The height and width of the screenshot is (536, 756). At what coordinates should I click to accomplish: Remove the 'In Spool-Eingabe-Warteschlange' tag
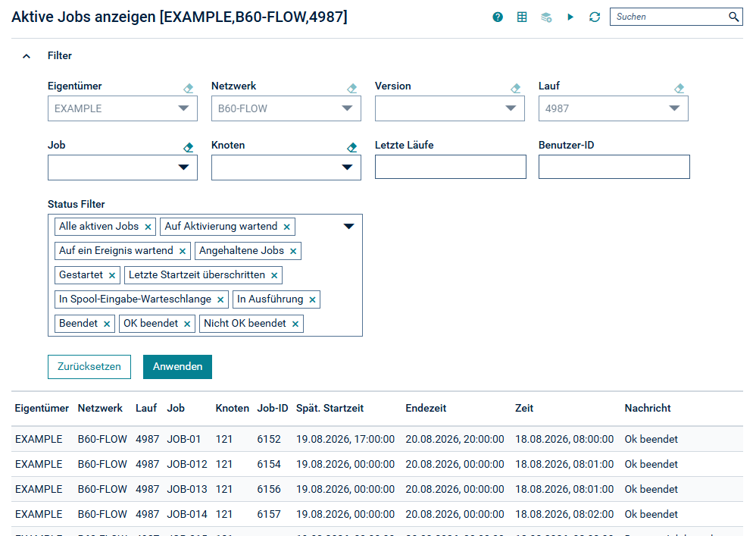(220, 299)
